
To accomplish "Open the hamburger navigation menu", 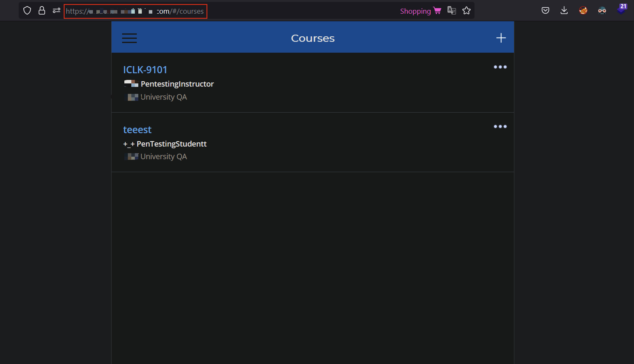I will click(x=129, y=38).
